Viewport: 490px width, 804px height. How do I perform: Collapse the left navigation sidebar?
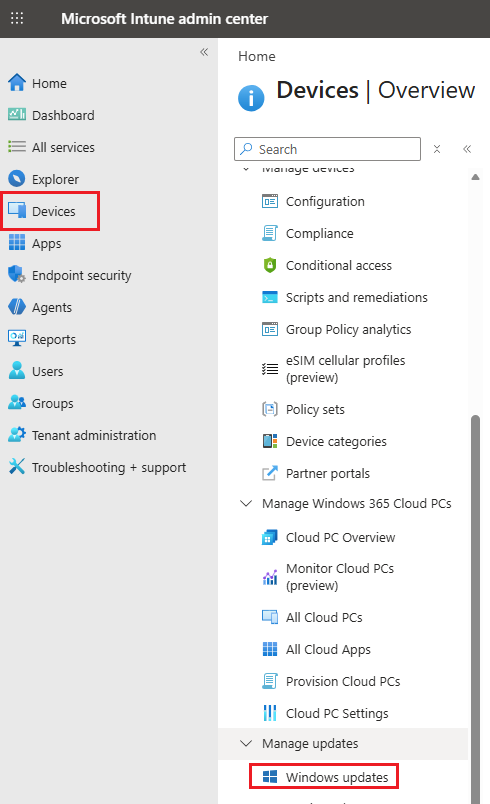coord(204,52)
